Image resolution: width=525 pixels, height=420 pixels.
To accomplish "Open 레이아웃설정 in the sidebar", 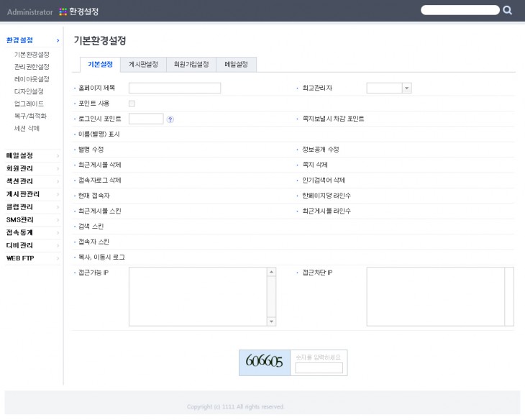I will [32, 79].
